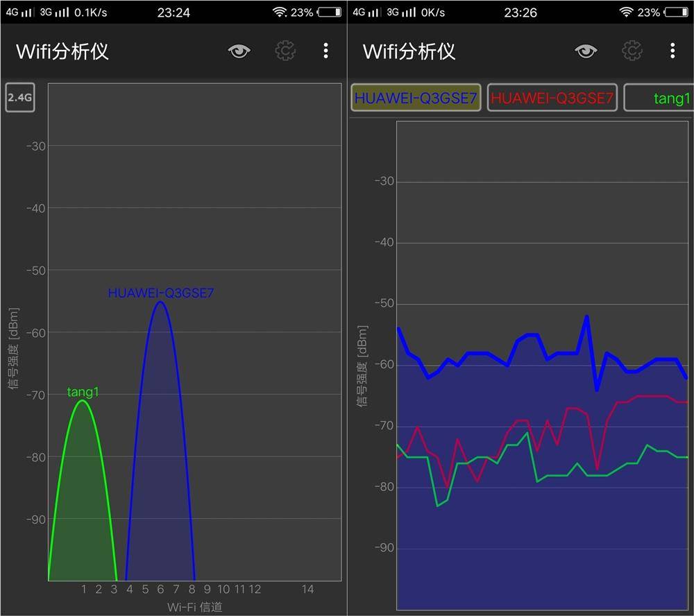Tap the blue HUAWEI-Q3GSE7 label on channel graph
The width and height of the screenshot is (694, 616).
pos(161,293)
